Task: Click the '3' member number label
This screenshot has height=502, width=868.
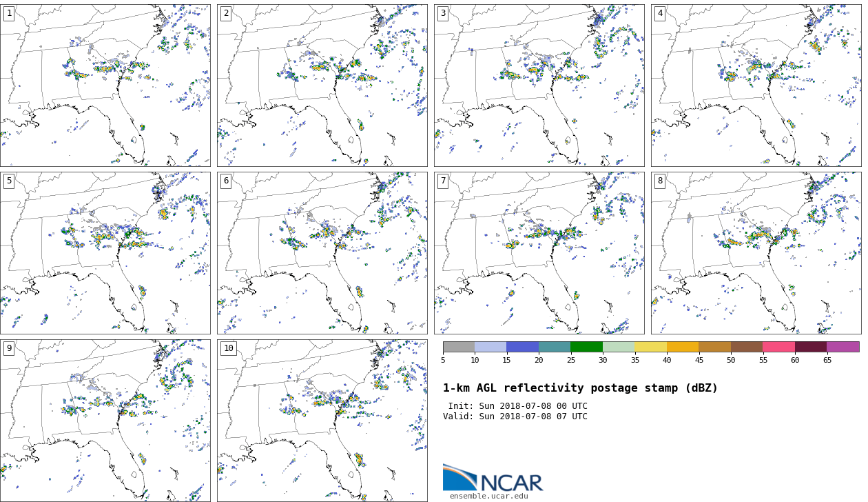Action: 443,14
